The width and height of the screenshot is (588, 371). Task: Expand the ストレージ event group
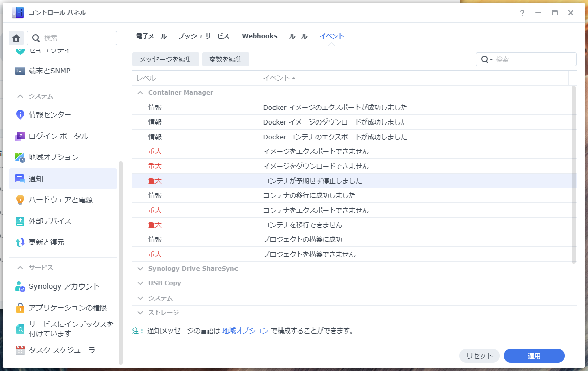(x=140, y=312)
